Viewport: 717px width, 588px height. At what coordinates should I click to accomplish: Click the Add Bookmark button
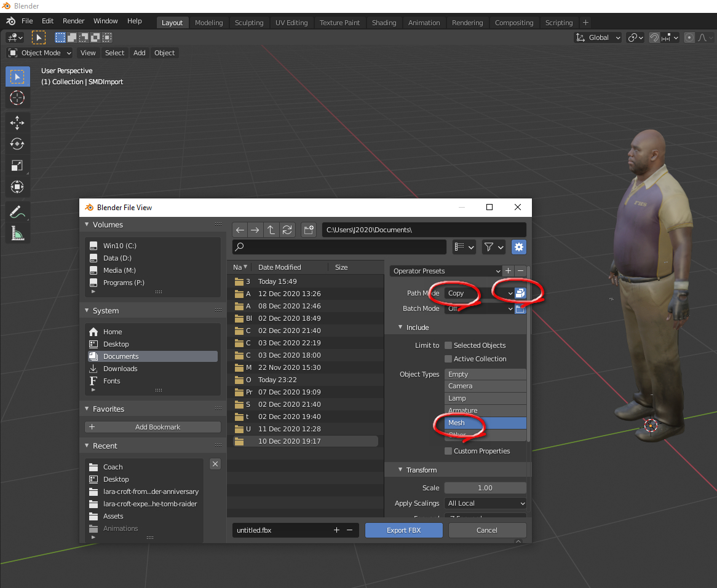pyautogui.click(x=153, y=427)
